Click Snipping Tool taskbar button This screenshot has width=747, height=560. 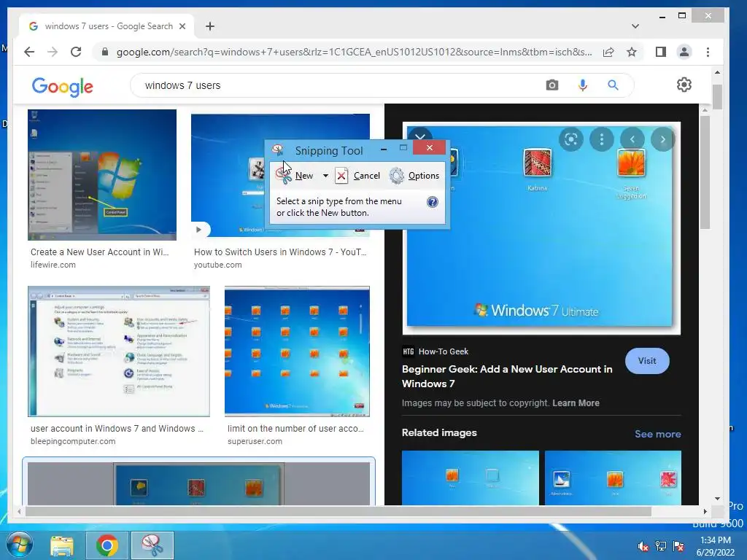click(152, 545)
